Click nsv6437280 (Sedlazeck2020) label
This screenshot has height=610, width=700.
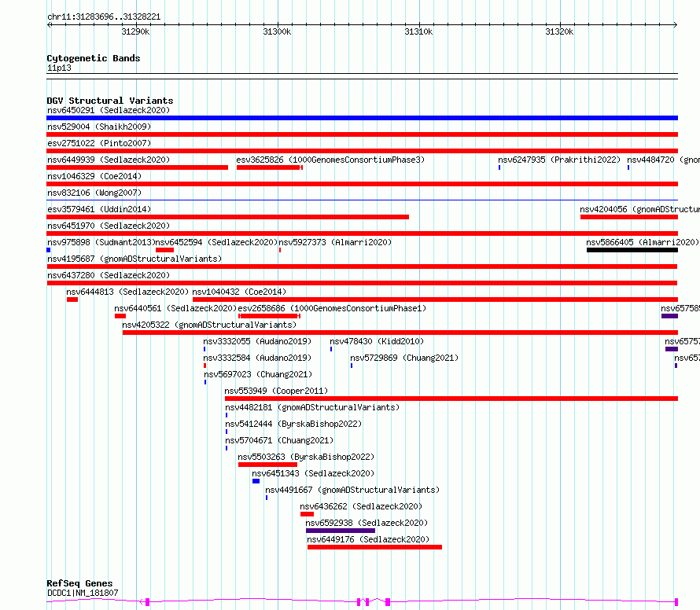tap(109, 275)
